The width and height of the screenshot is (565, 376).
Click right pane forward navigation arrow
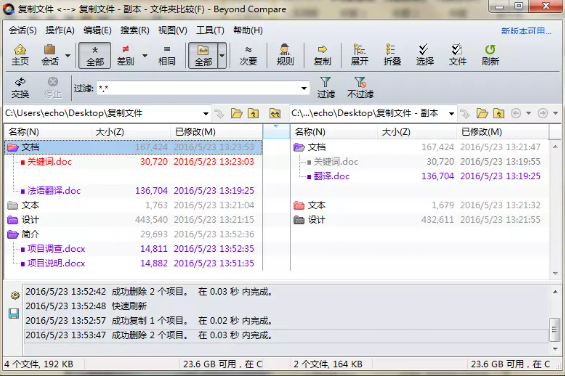(x=543, y=114)
